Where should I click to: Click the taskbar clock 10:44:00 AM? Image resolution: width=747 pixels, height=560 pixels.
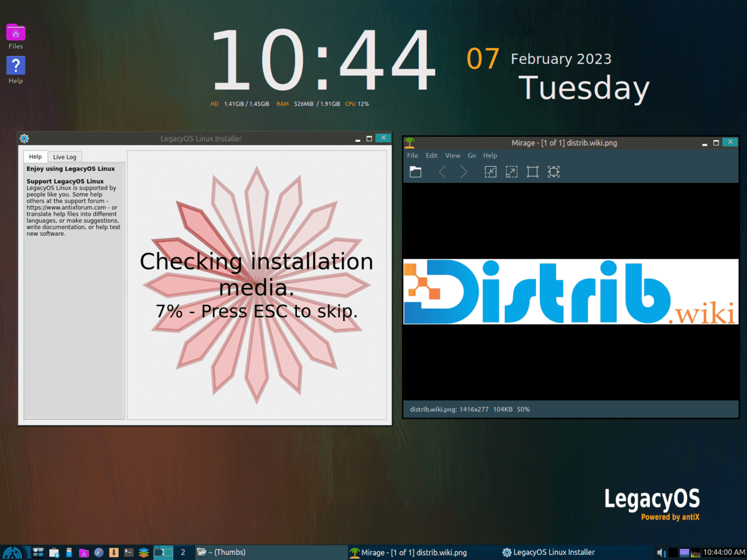[x=724, y=552]
